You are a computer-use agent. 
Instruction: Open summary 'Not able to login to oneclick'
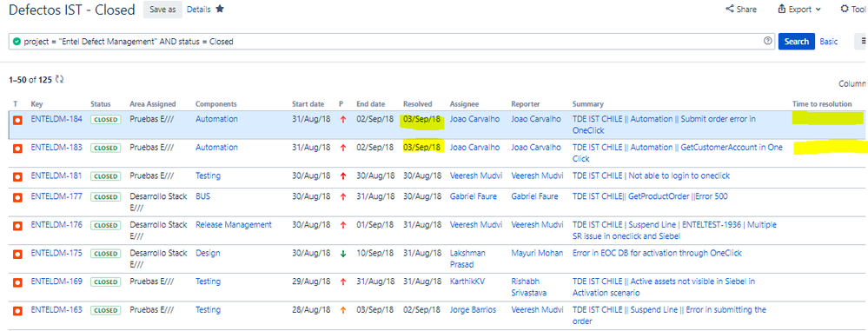651,175
